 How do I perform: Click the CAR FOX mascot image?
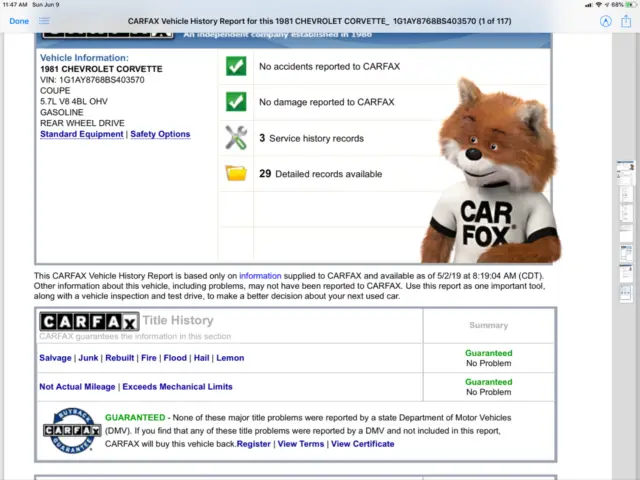point(491,171)
